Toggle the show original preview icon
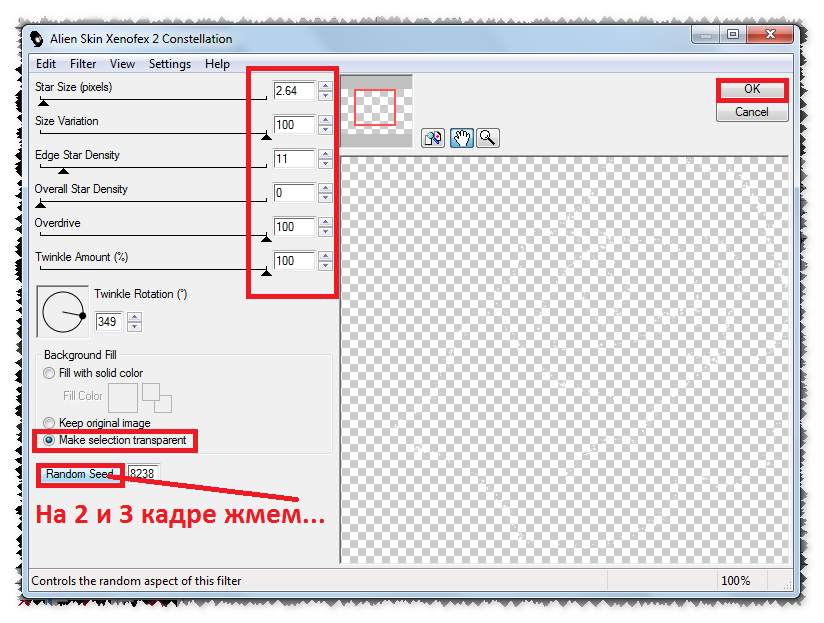 coord(433,138)
